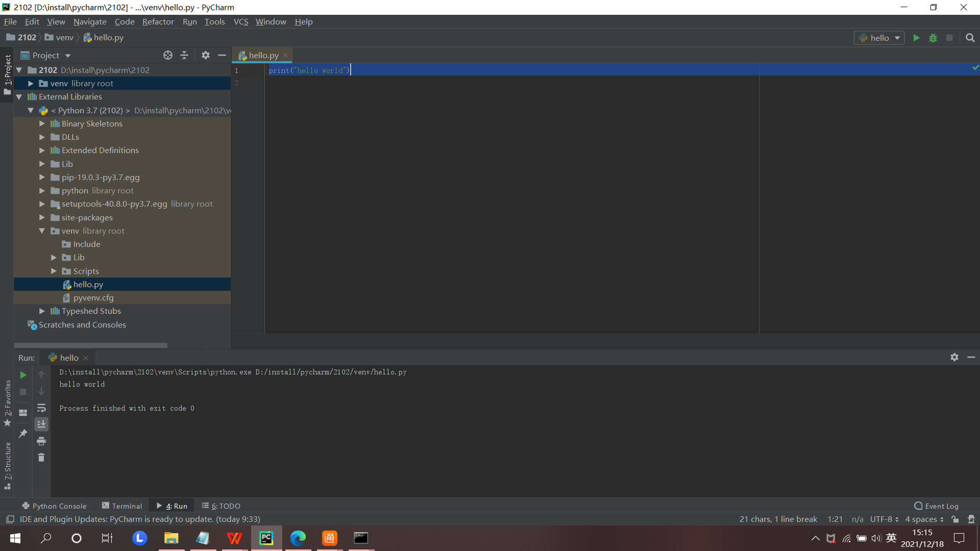Image resolution: width=980 pixels, height=551 pixels.
Task: Click the print icon in Run panel
Action: pyautogui.click(x=41, y=441)
